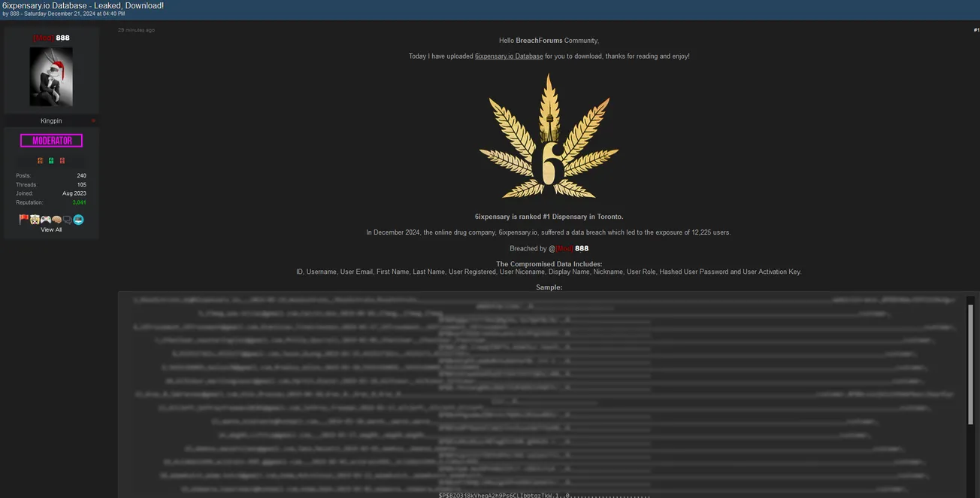
Task: Click the avatar of user 888
Action: [51, 76]
